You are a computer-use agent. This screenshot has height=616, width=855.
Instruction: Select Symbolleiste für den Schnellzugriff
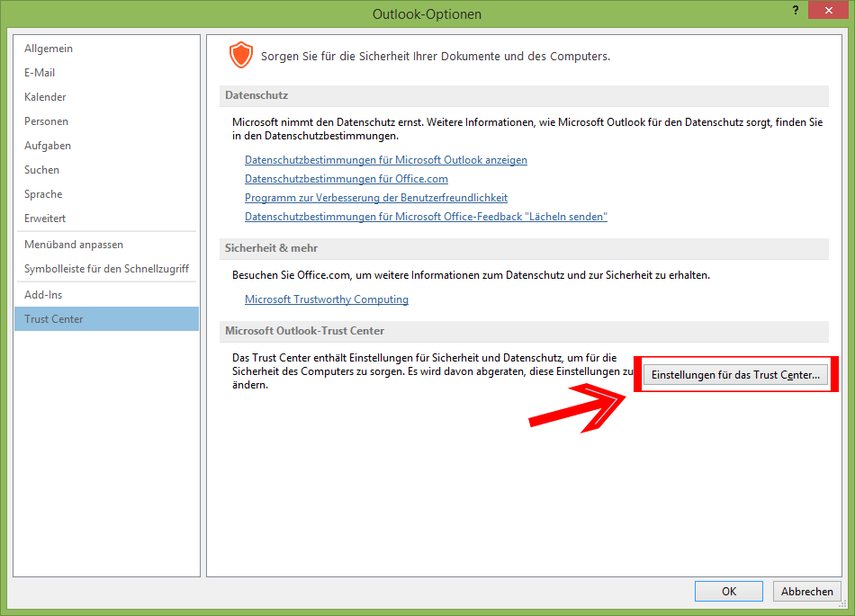(x=106, y=269)
